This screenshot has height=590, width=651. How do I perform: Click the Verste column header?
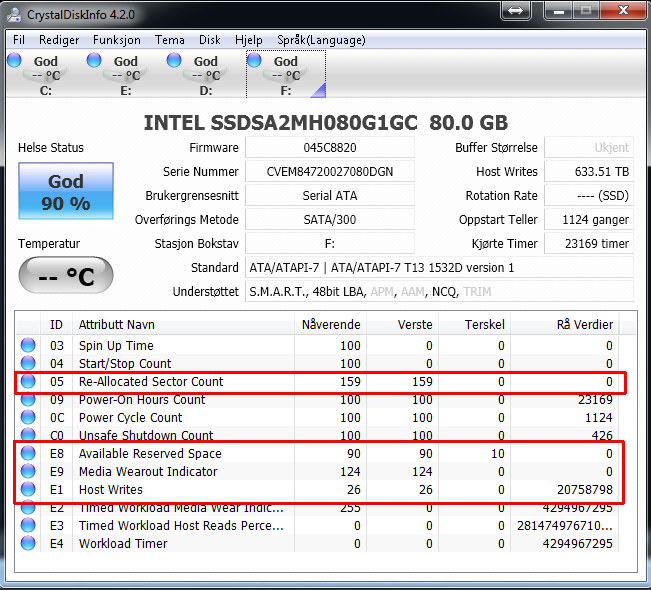click(x=402, y=324)
